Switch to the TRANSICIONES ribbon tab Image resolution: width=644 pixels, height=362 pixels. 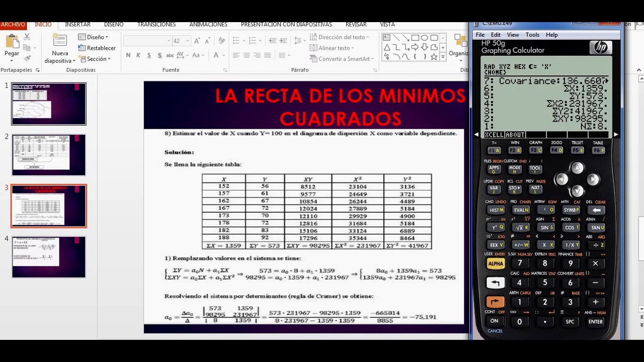click(x=156, y=24)
